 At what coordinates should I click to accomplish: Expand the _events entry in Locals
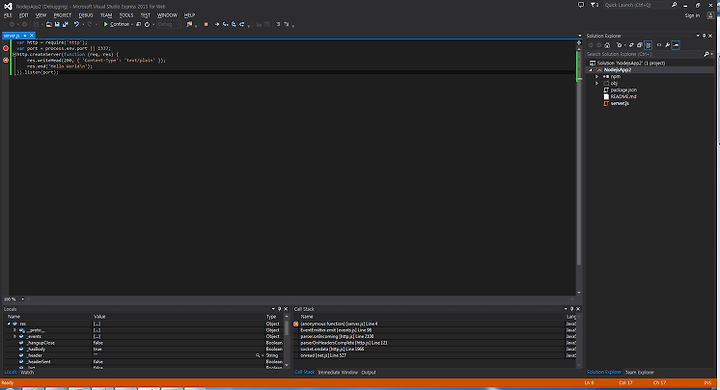(x=15, y=337)
